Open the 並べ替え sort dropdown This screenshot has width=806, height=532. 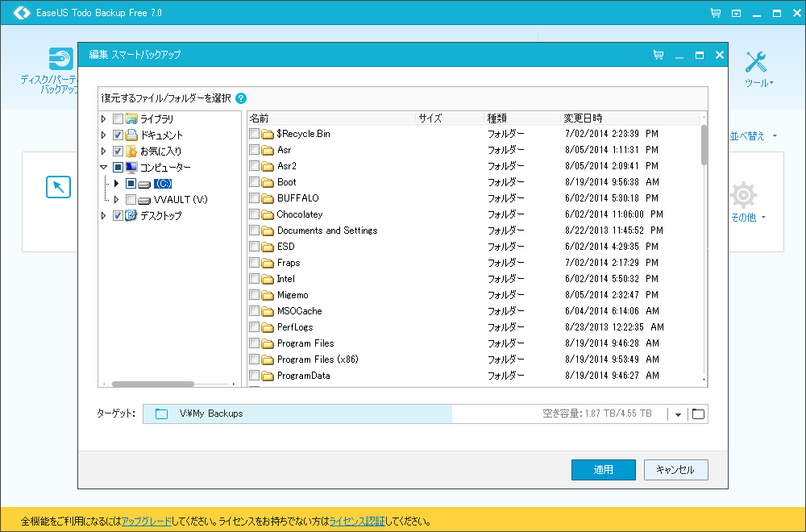(x=754, y=136)
